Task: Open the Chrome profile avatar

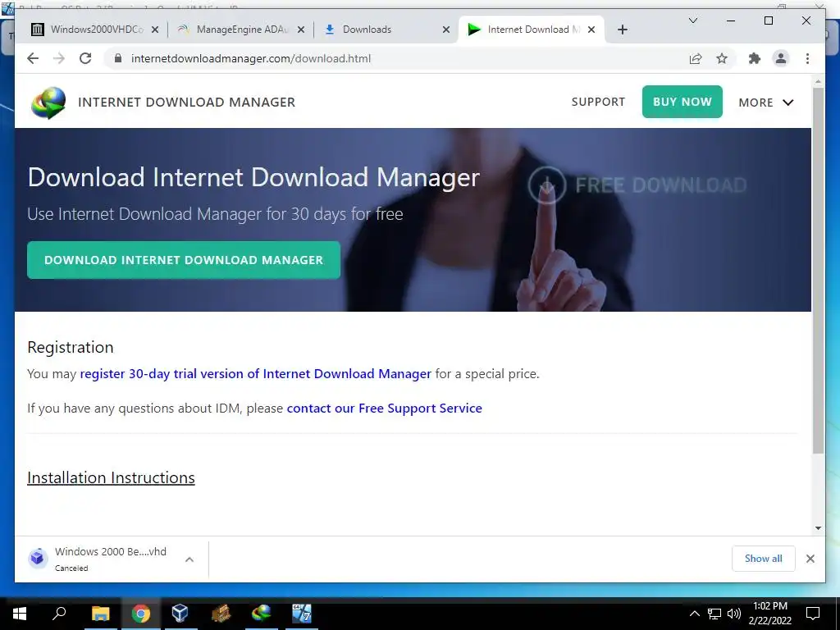Action: click(781, 58)
